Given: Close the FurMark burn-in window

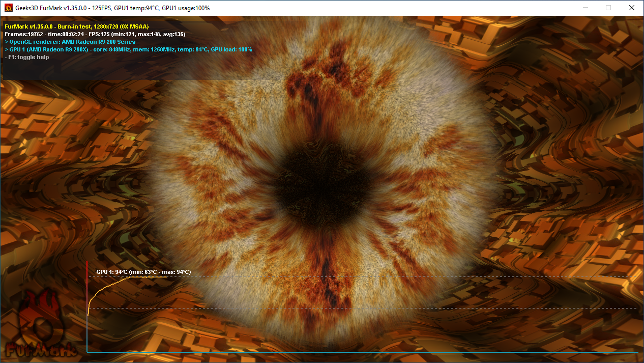Looking at the screenshot, I should point(632,8).
